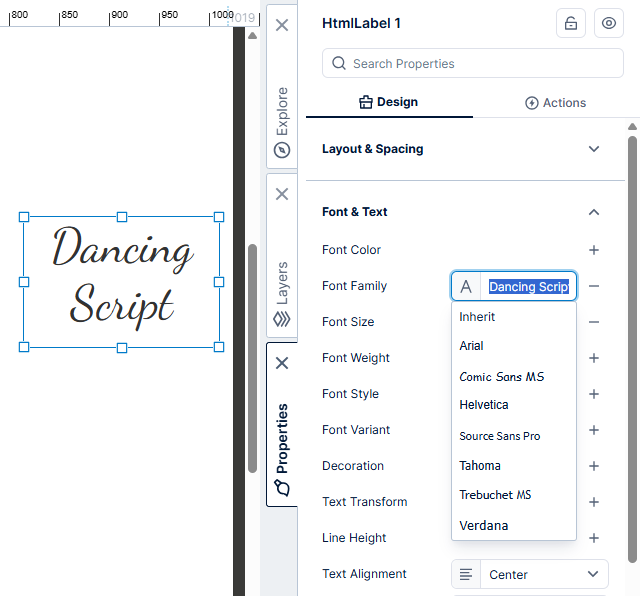642x596 pixels.
Task: Click the Text Transform label
Action: pyautogui.click(x=365, y=502)
